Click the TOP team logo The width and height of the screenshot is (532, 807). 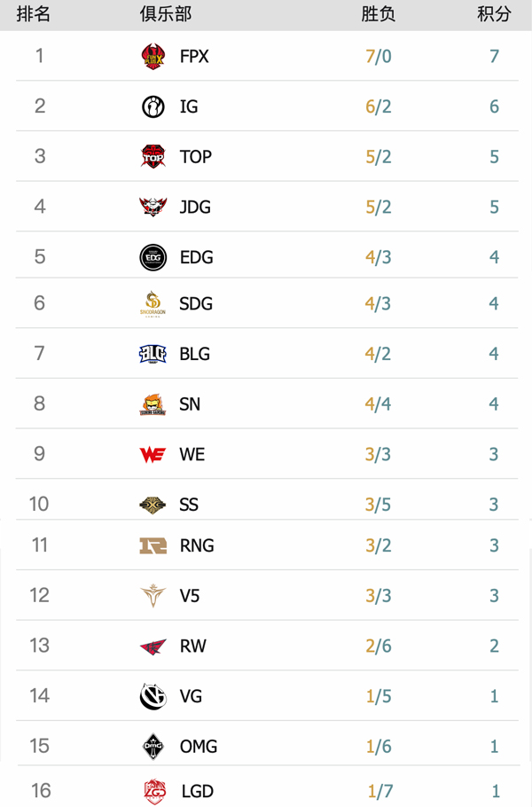[153, 157]
